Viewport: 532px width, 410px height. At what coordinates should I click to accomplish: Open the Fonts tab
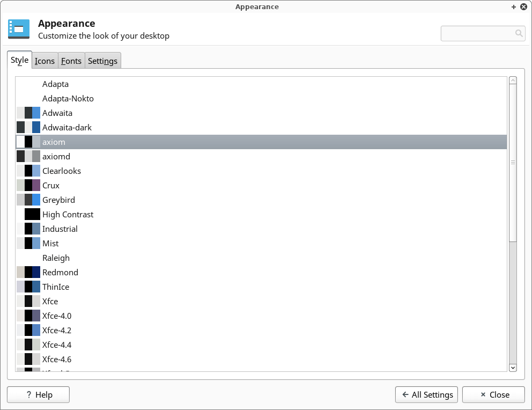71,61
